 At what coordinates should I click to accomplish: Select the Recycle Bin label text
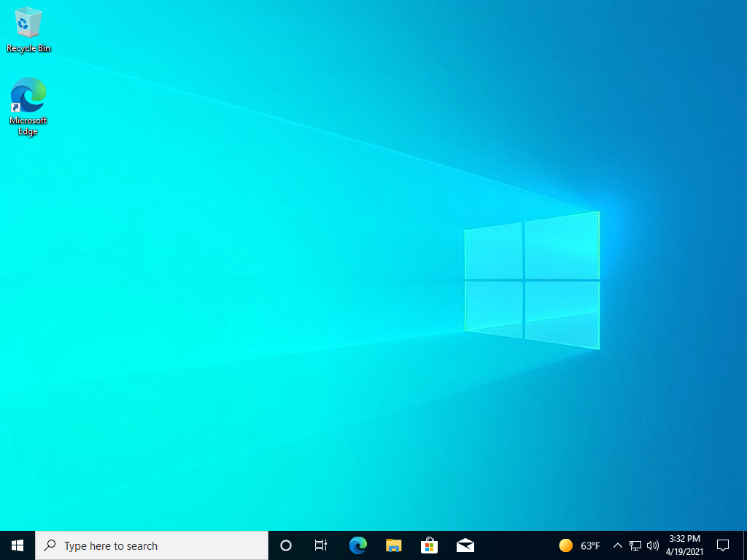[x=28, y=48]
